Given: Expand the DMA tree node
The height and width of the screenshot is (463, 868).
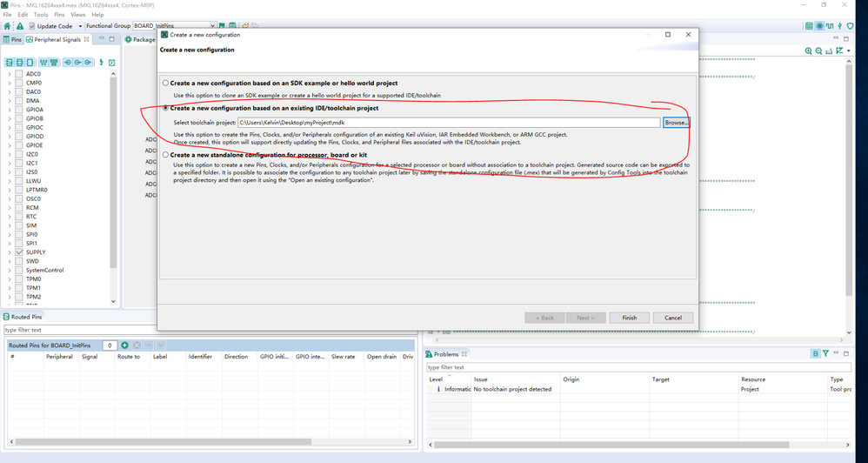Looking at the screenshot, I should coord(10,101).
